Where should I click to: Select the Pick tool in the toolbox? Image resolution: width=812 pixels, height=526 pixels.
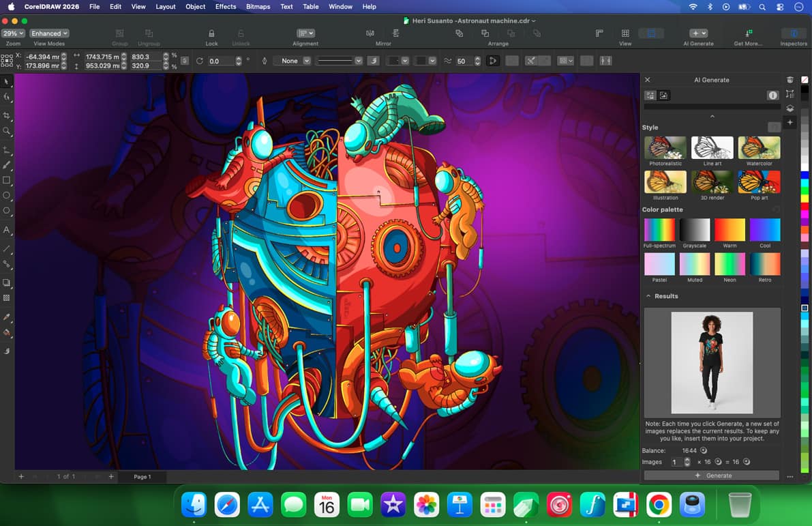coord(7,82)
